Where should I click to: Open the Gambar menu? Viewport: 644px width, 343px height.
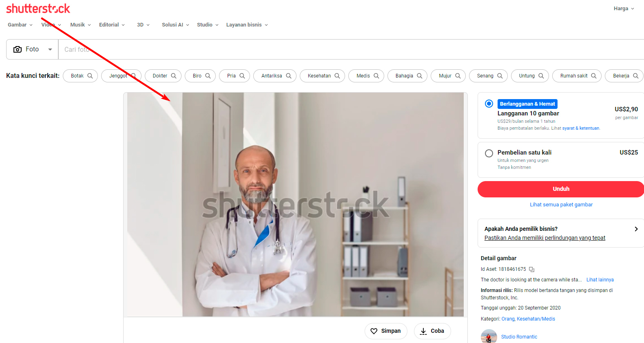20,25
